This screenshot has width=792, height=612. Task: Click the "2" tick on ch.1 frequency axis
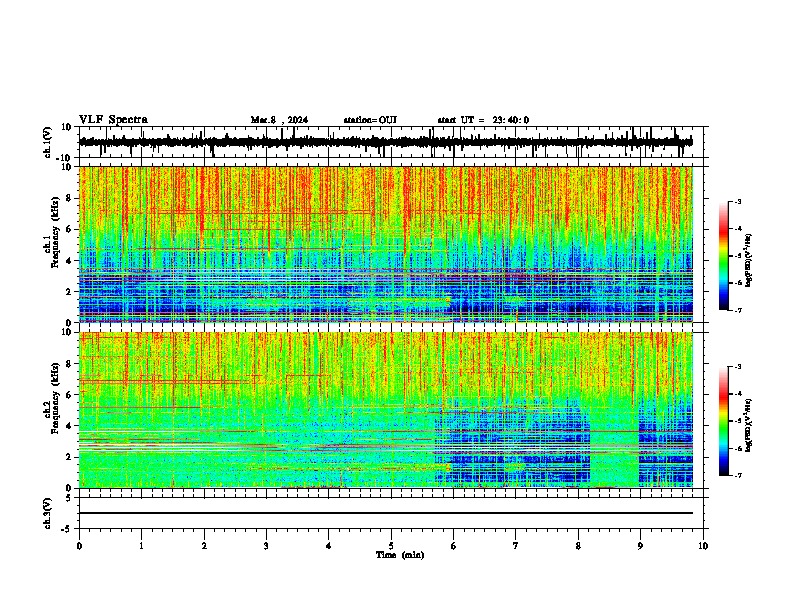tap(69, 292)
